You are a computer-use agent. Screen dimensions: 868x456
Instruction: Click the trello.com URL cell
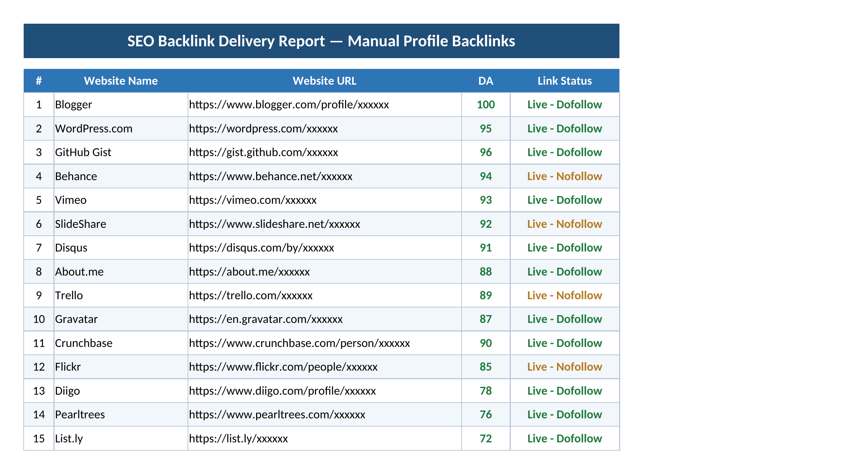[325, 295]
